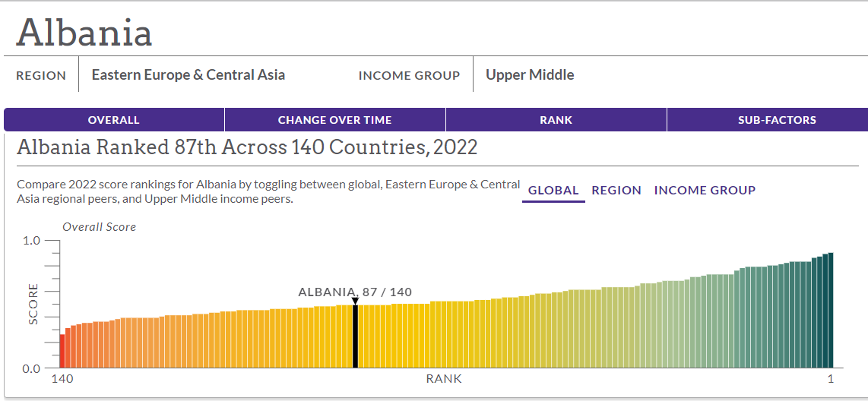Open the SUB-FACTORS tab

tap(777, 120)
